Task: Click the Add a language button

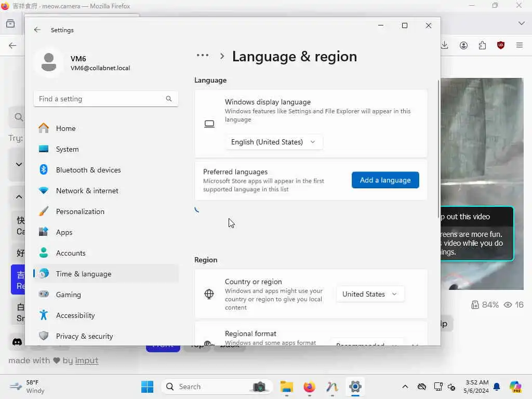Action: (385, 180)
